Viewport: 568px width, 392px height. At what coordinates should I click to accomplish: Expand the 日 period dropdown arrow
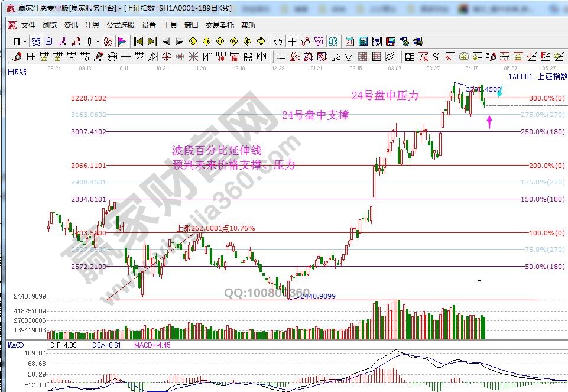click(24, 41)
